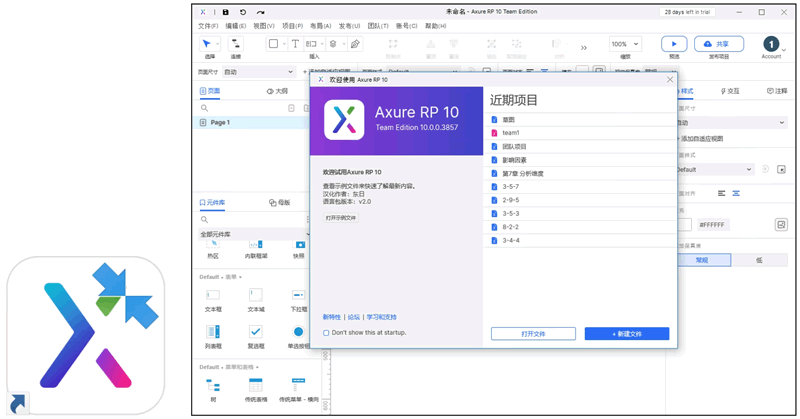Pick the Hot Spot (热区) widget
Viewport: 800px width, 419px height.
pos(213,250)
